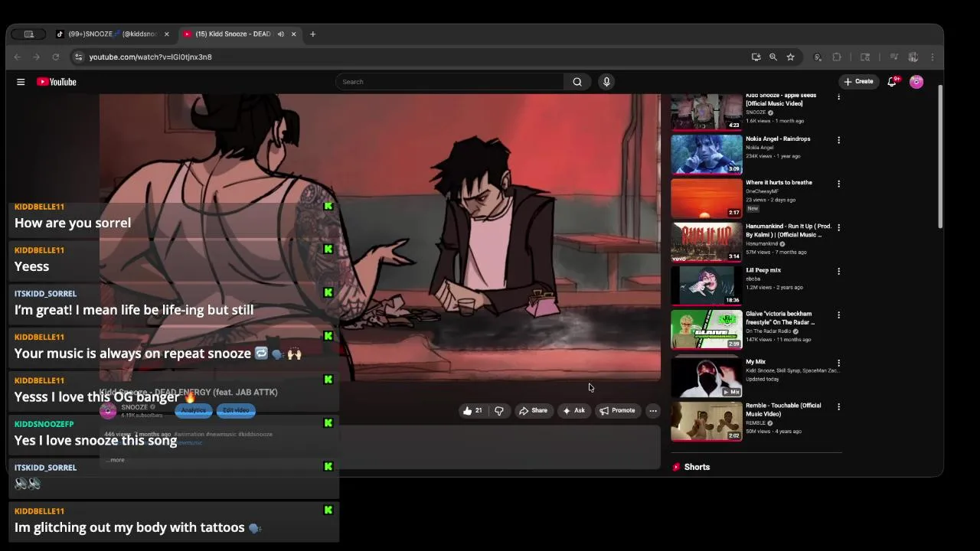Go back in the browser

pos(18,57)
